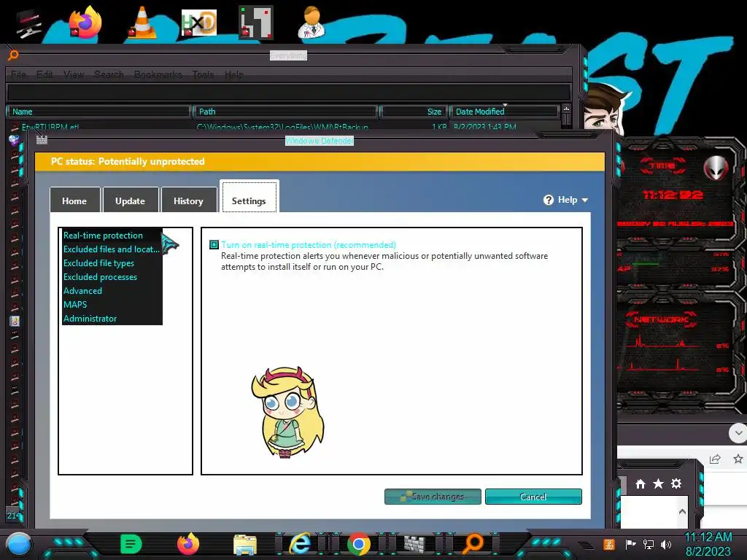Image resolution: width=747 pixels, height=560 pixels.
Task: Switch to the Home tab
Action: click(x=75, y=201)
